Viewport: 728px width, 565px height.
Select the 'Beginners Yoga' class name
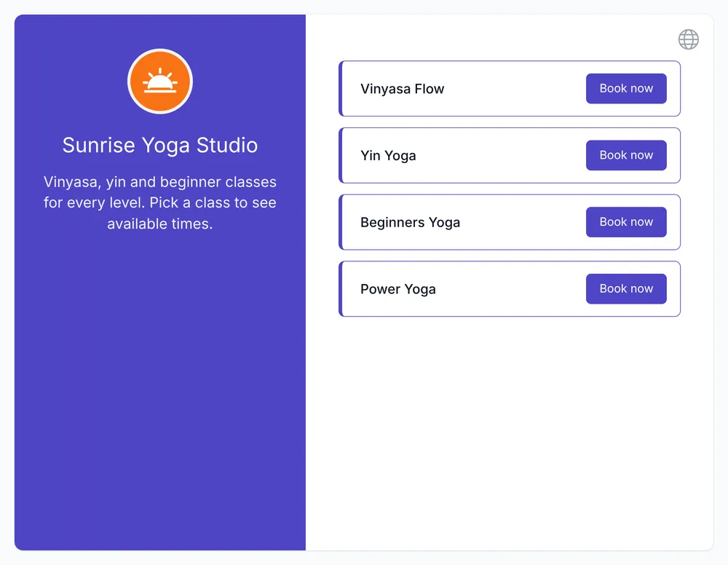(x=410, y=222)
